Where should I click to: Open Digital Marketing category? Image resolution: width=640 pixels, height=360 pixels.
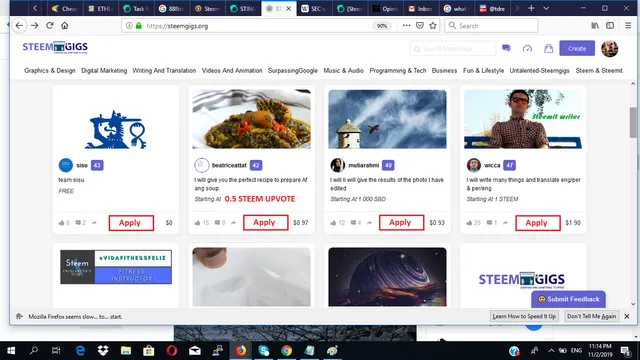pyautogui.click(x=104, y=71)
